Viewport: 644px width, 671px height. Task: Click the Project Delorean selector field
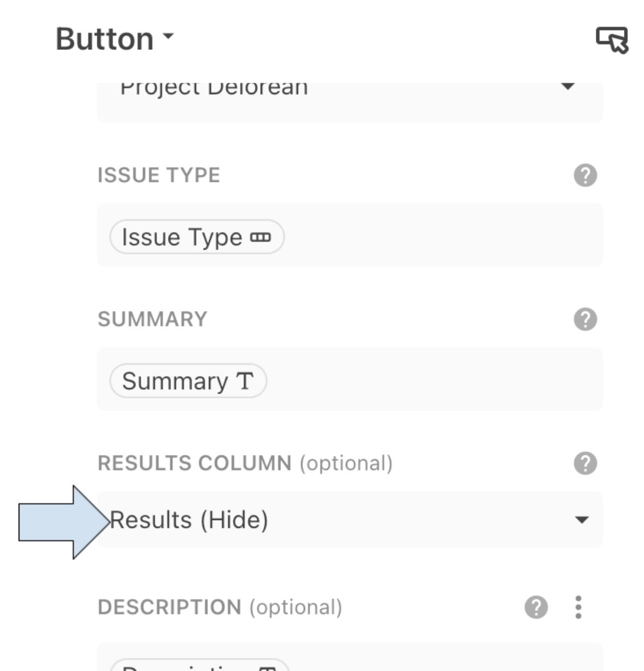(350, 102)
